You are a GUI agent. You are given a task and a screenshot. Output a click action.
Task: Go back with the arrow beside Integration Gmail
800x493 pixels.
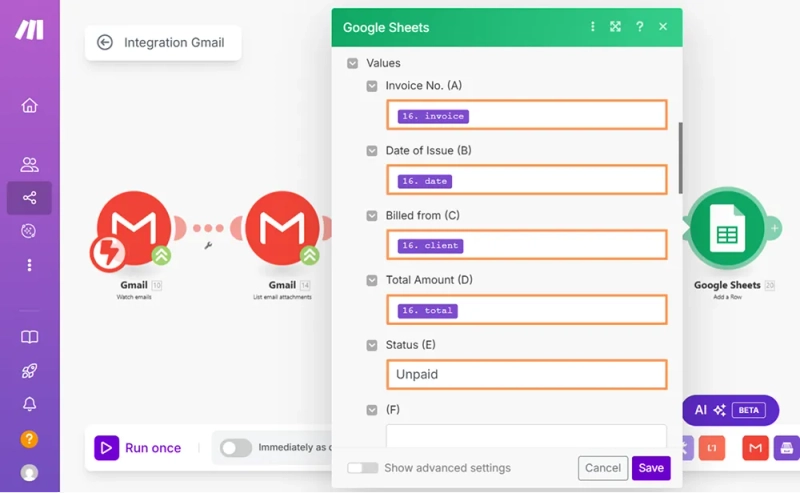point(105,42)
